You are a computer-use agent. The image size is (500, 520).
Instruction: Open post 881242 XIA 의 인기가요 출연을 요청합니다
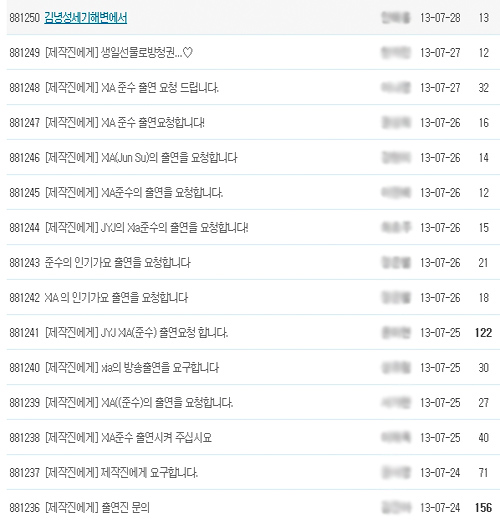pos(116,298)
